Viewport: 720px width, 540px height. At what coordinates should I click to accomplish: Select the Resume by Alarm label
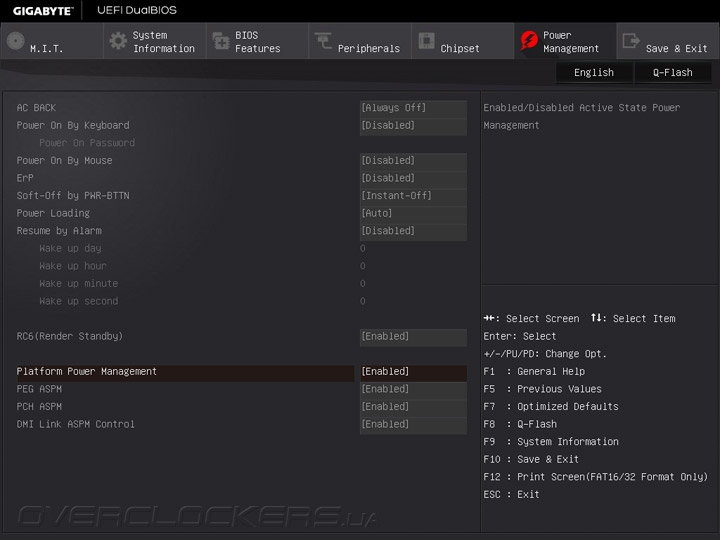tap(59, 231)
